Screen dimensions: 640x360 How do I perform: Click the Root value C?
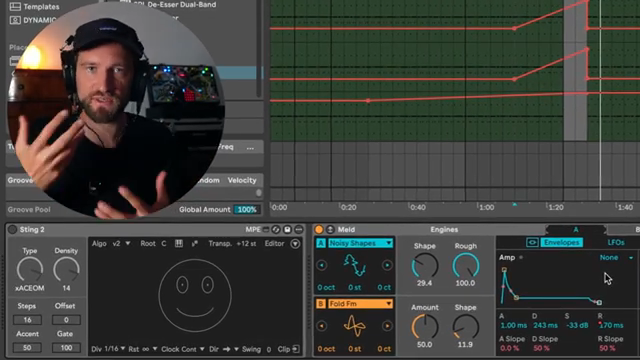point(164,243)
